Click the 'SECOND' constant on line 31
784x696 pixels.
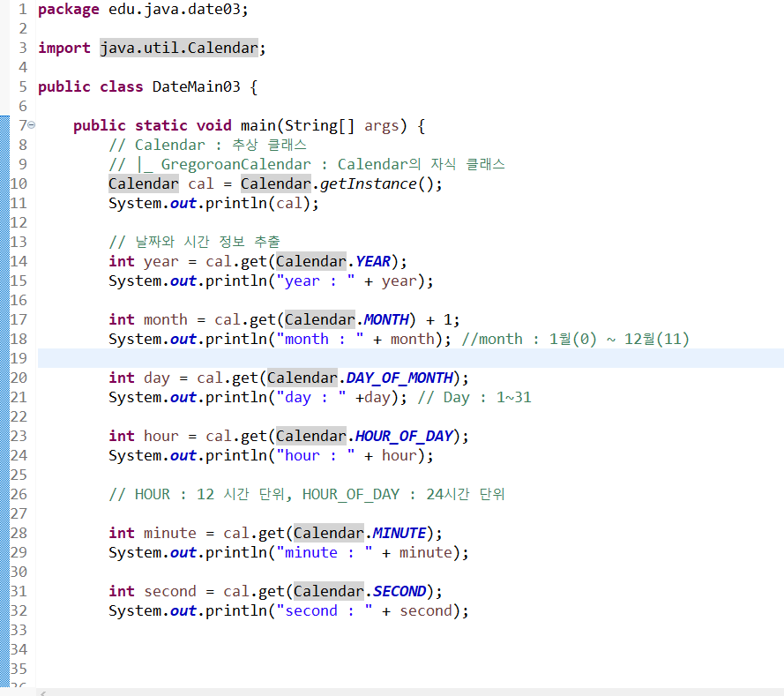pos(399,592)
